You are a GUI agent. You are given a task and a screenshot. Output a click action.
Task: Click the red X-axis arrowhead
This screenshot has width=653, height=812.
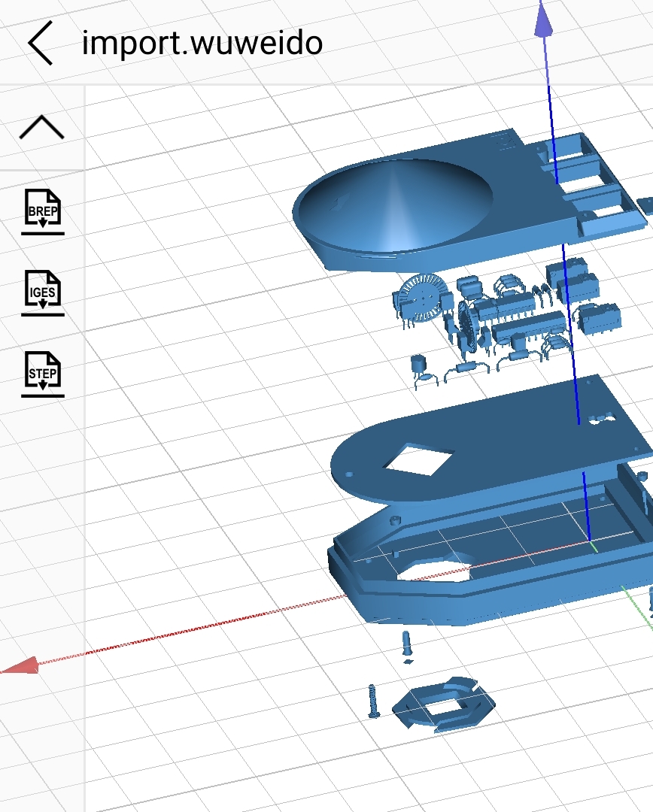[21, 665]
